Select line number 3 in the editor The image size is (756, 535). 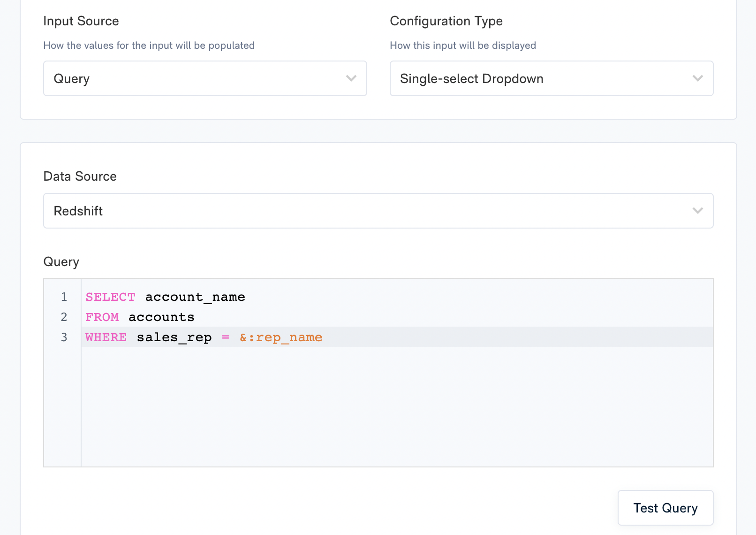(x=63, y=337)
